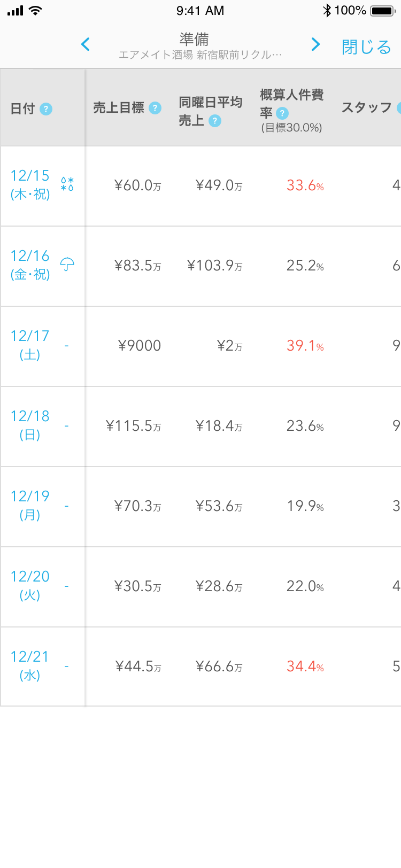Open the 12/19 (月) date

click(x=30, y=505)
